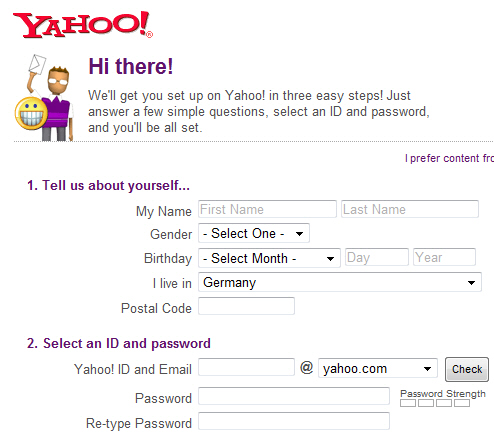Focus the Last Name input field
This screenshot has height=443, width=494.
coord(410,209)
